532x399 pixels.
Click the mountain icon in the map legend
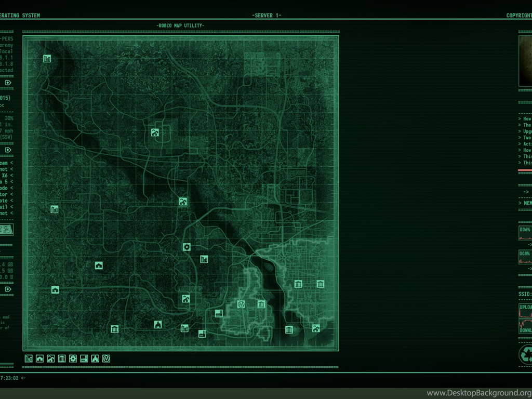[95, 358]
